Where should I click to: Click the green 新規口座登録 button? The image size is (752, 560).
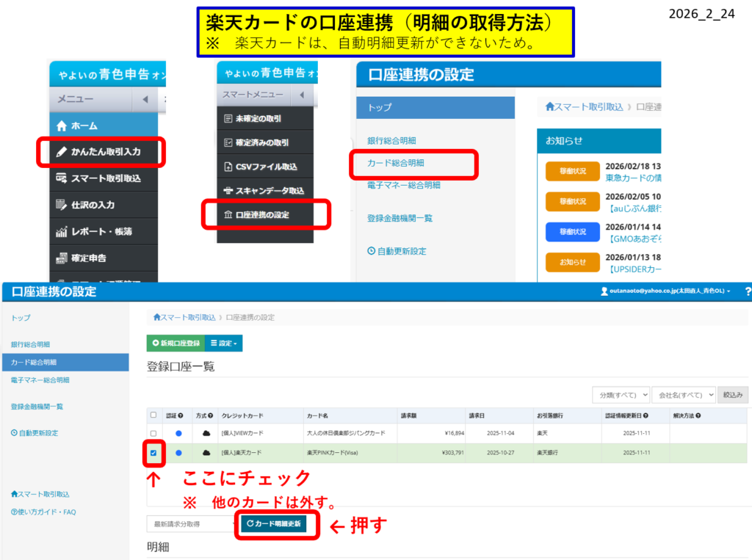click(176, 343)
